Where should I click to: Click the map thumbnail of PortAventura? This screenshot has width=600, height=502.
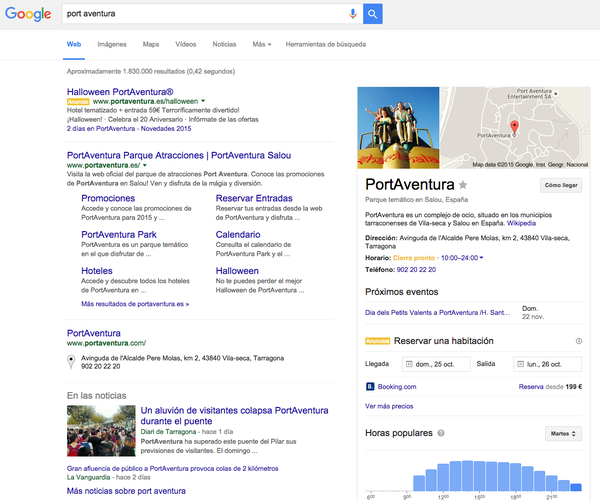[x=515, y=128]
